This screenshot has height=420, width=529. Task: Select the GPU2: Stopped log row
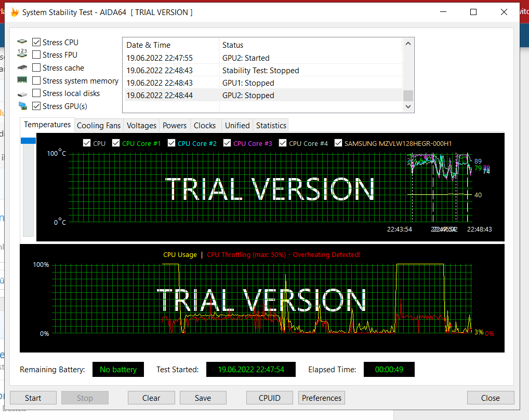(263, 96)
